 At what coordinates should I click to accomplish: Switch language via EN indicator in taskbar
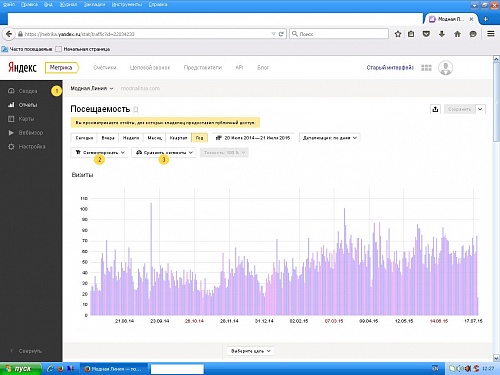435,368
